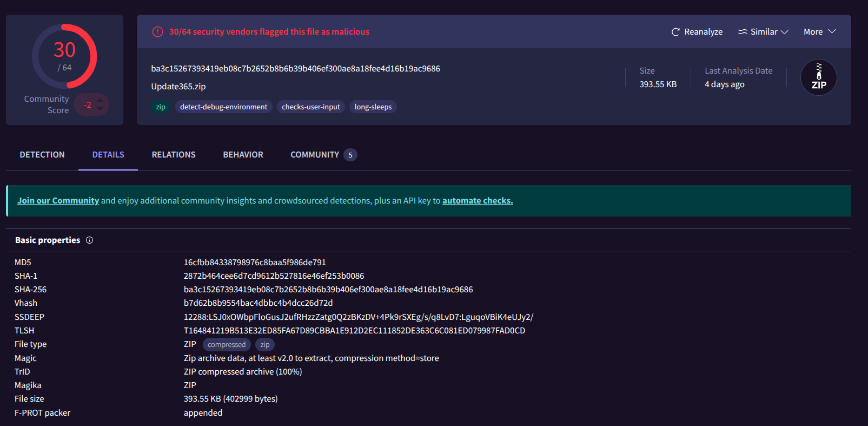Open the More dropdown menu
The image size is (868, 426).
(819, 32)
